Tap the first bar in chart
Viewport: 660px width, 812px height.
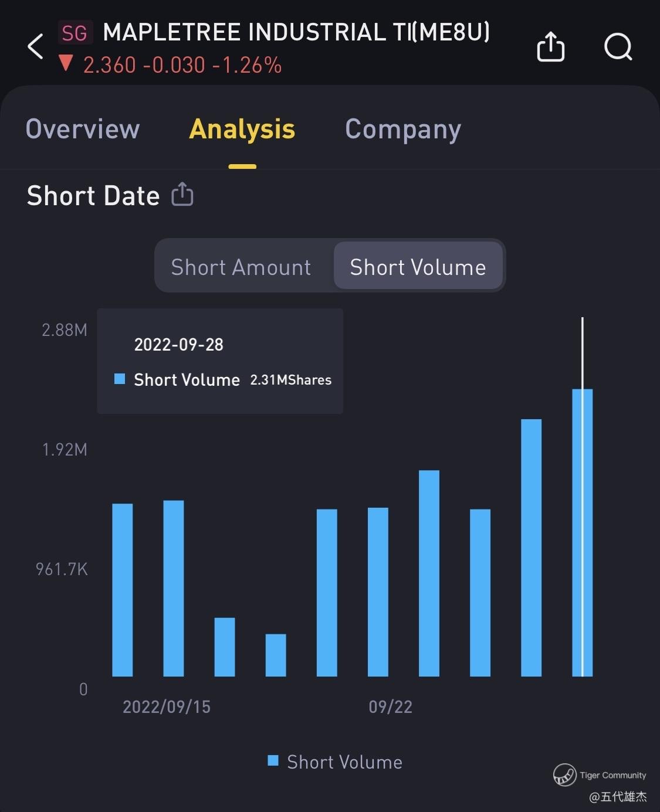point(123,589)
